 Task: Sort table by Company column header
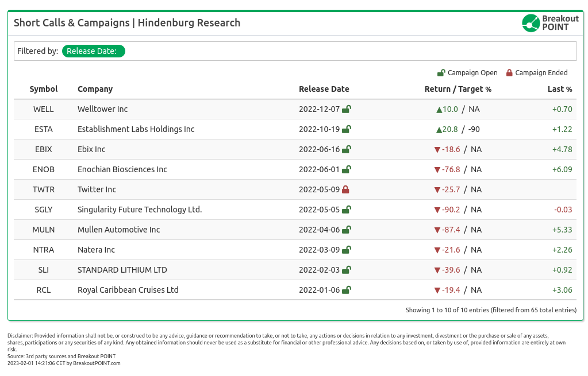tap(95, 89)
